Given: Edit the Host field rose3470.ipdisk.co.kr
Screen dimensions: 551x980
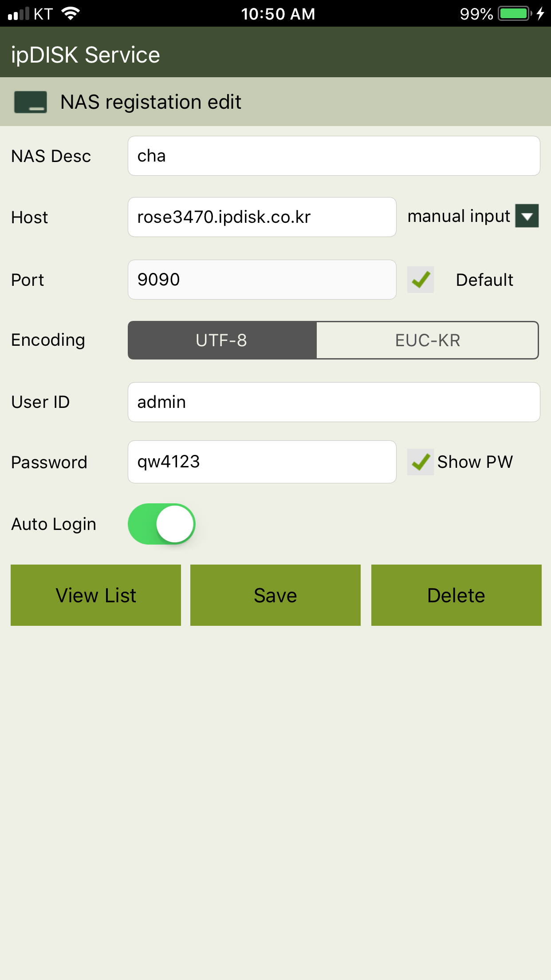Looking at the screenshot, I should pos(262,217).
